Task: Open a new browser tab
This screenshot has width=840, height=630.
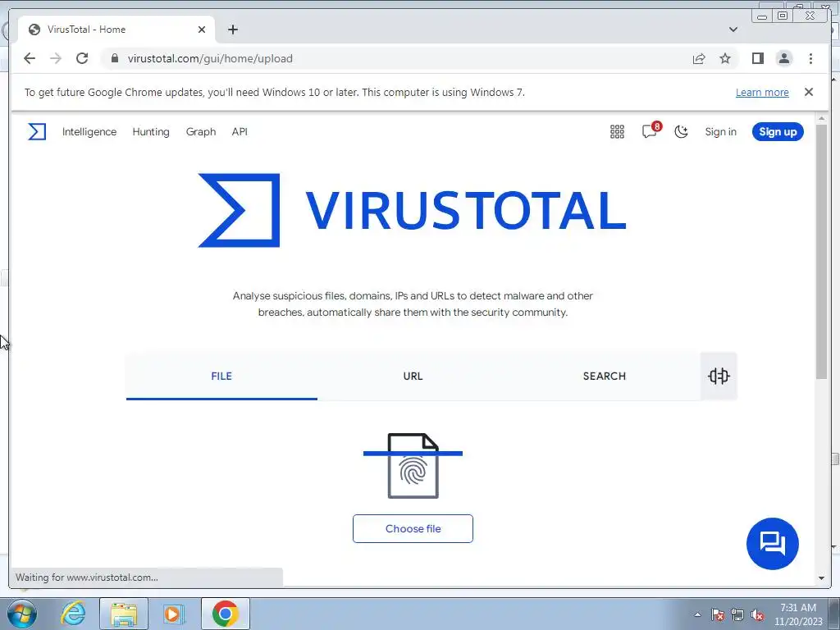Action: point(232,30)
